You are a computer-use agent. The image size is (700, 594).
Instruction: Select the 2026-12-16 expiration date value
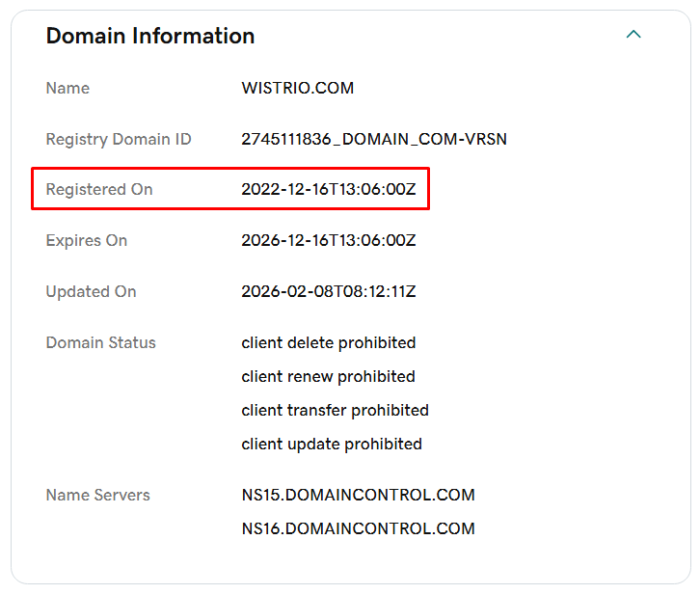pyautogui.click(x=328, y=241)
